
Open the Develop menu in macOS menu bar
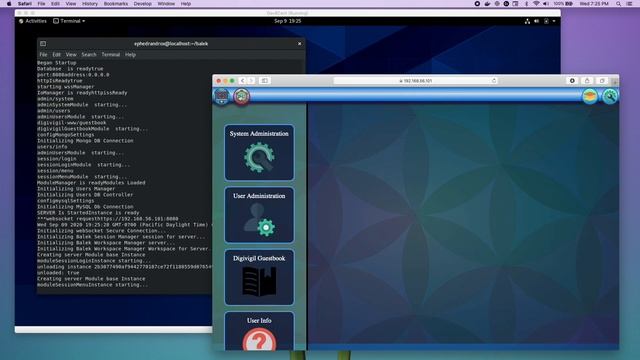pyautogui.click(x=142, y=4)
